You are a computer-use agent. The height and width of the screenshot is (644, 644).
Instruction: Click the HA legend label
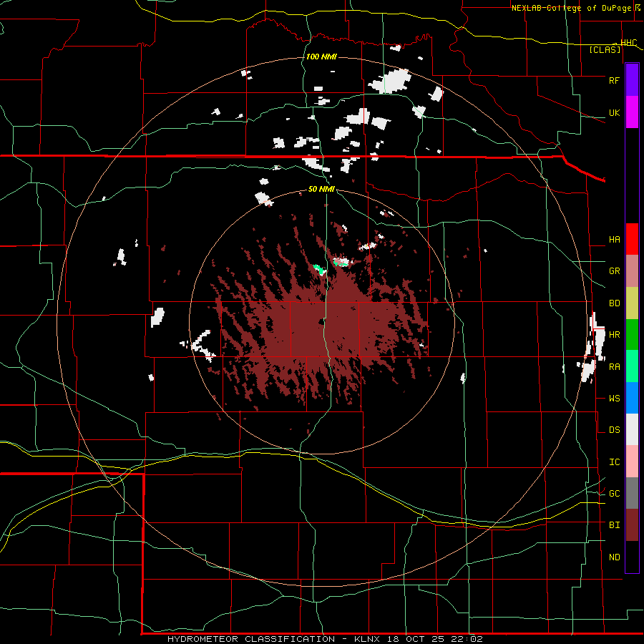(614, 240)
